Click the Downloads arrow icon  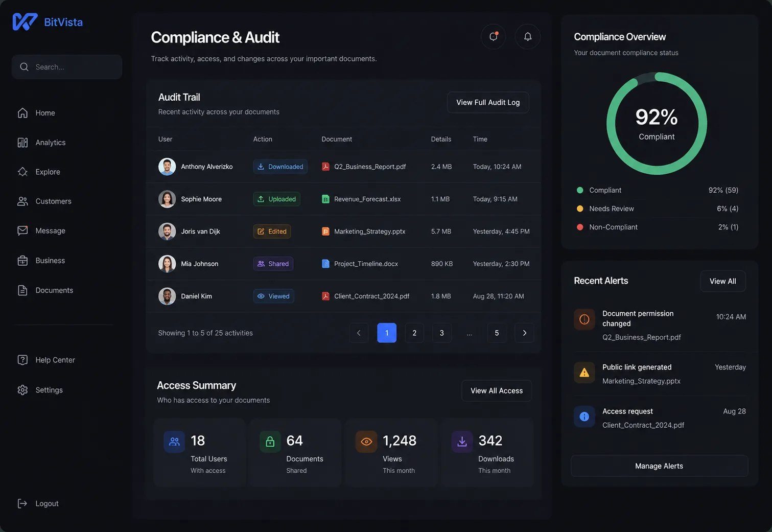click(x=462, y=442)
